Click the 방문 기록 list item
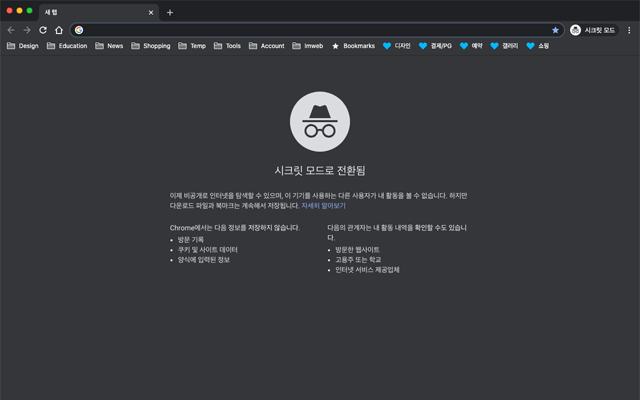 tap(191, 240)
